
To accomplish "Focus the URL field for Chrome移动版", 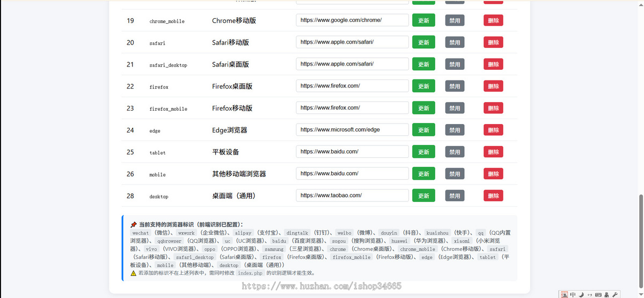I will click(x=353, y=20).
